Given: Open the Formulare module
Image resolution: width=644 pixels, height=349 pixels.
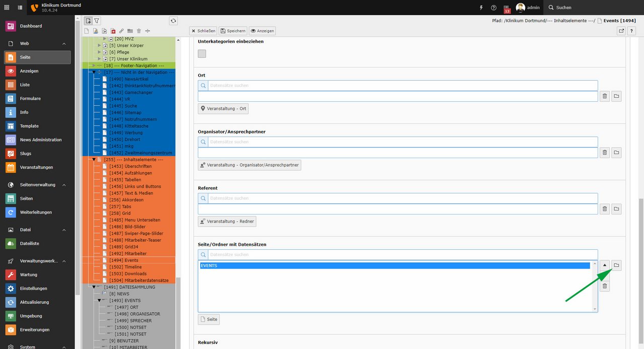Looking at the screenshot, I should tap(37, 99).
